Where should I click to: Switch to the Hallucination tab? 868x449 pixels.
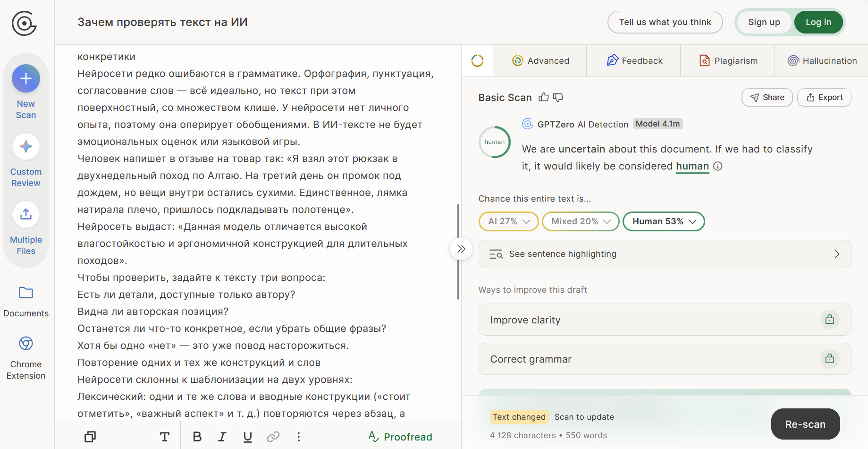(x=822, y=60)
